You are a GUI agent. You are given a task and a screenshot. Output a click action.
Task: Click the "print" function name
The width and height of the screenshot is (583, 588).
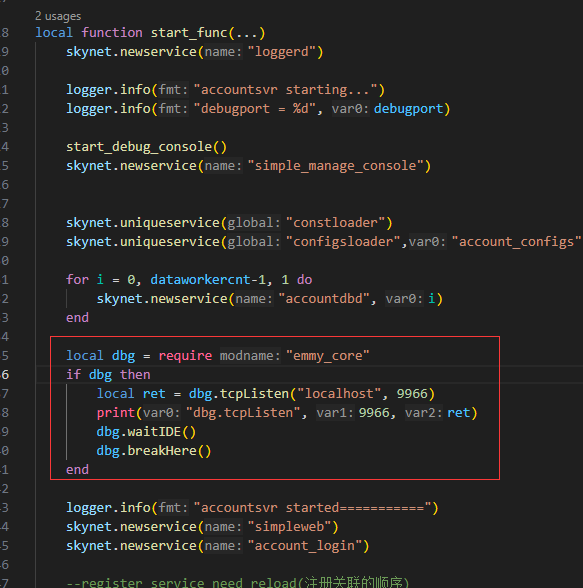coord(116,413)
